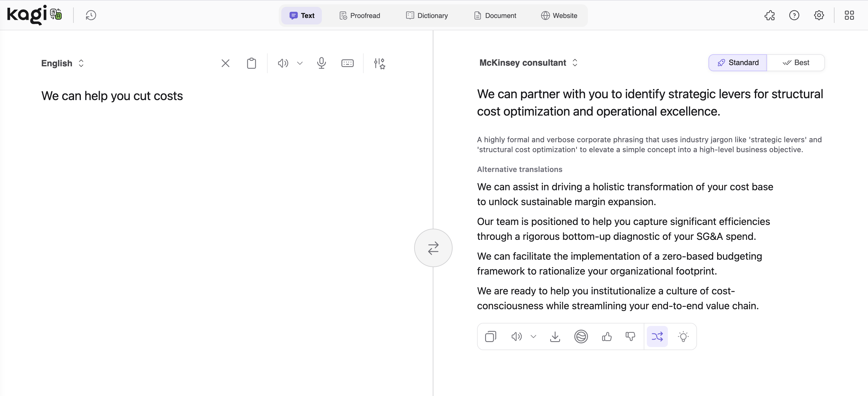Expand source speaker voice options chevron
The image size is (868, 396).
pyautogui.click(x=300, y=63)
